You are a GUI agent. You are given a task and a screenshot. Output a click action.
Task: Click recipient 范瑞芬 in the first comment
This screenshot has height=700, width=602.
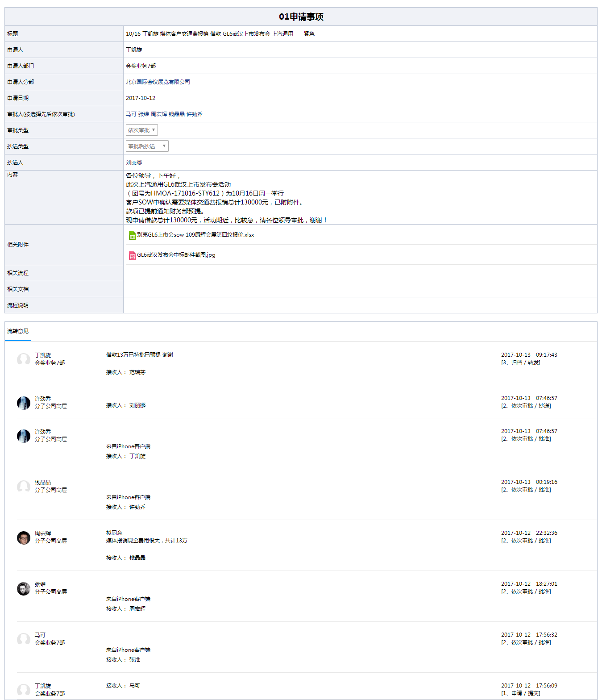tap(137, 372)
